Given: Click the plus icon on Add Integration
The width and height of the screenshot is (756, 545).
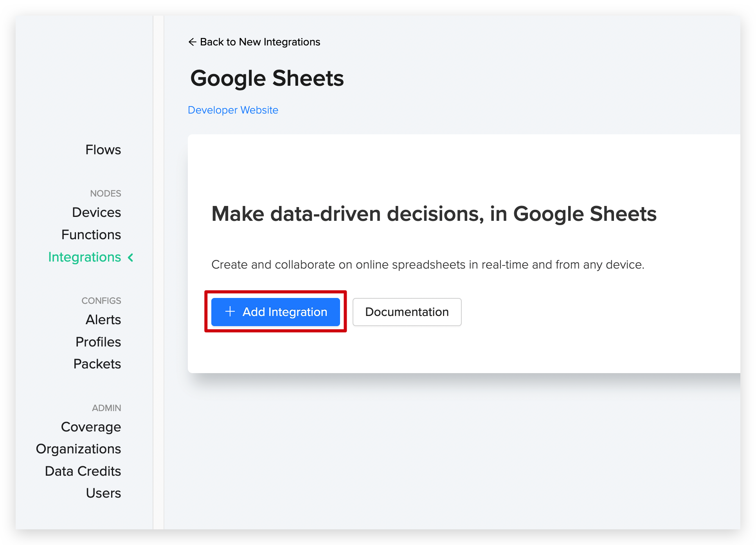Looking at the screenshot, I should point(230,312).
